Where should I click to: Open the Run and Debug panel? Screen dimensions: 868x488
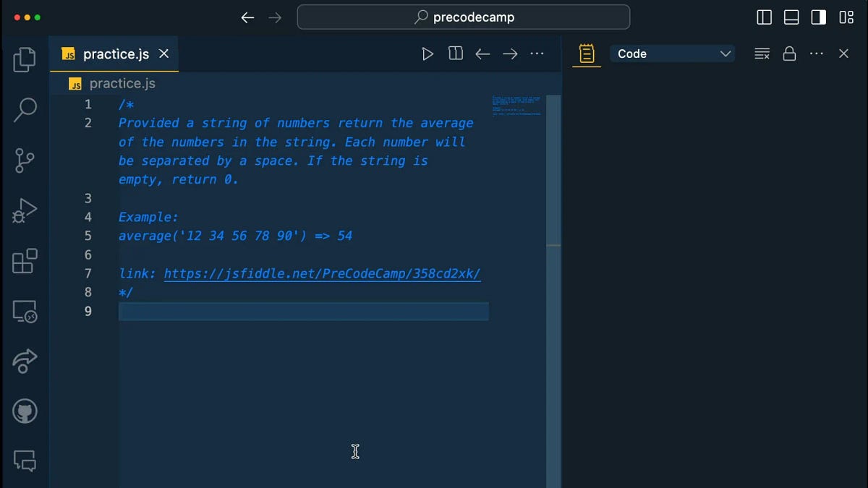point(24,210)
